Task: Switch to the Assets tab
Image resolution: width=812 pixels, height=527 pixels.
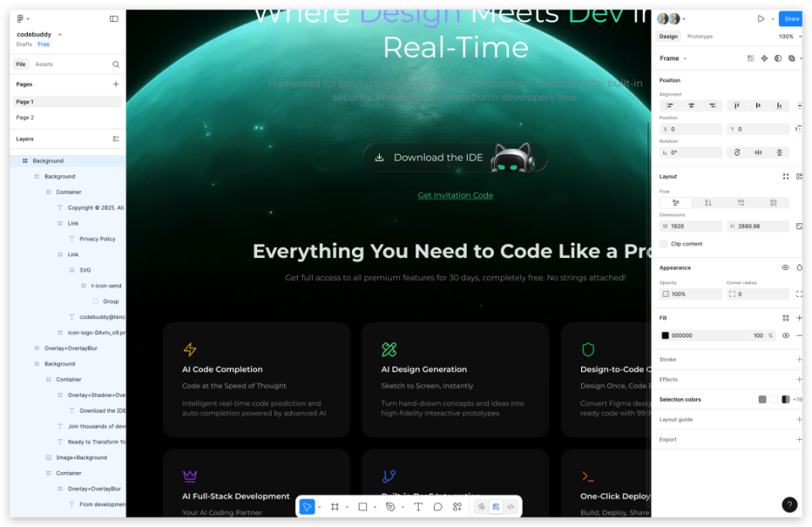Action: pyautogui.click(x=44, y=64)
